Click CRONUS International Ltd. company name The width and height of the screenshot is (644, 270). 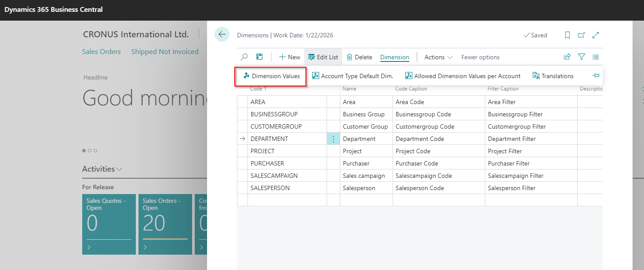pos(136,34)
